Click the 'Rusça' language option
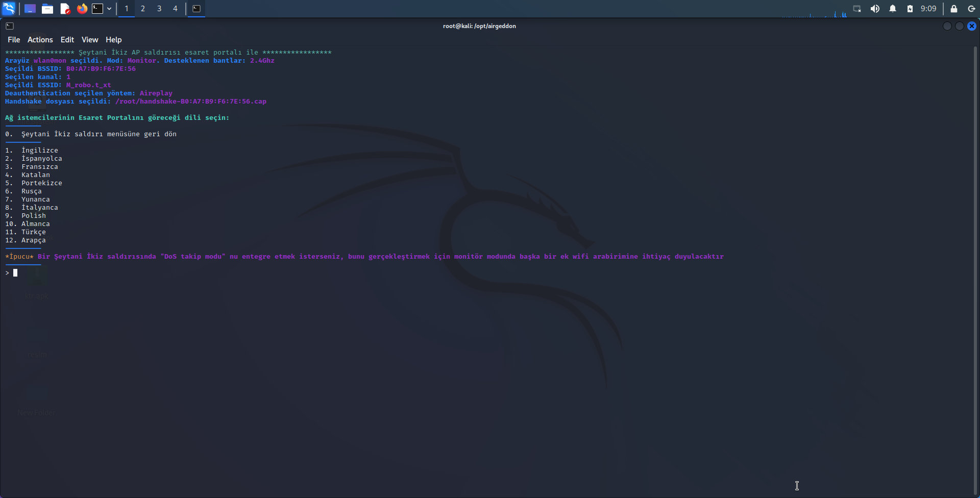980x498 pixels. pyautogui.click(x=32, y=191)
